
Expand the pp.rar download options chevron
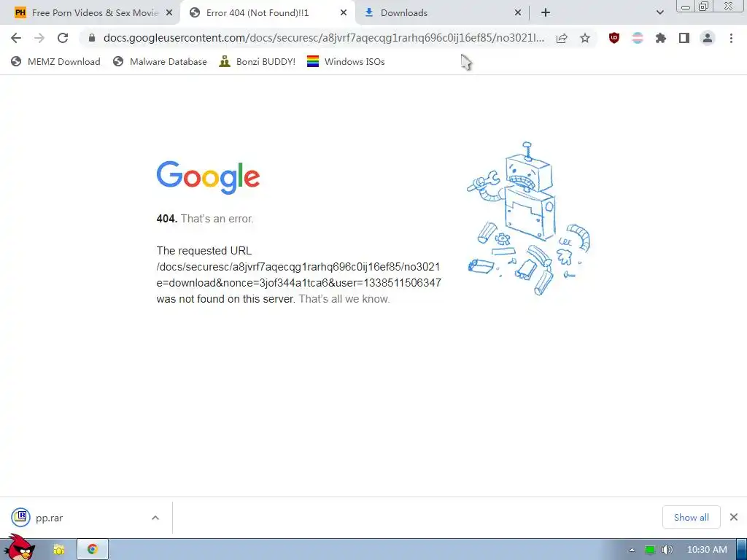[x=155, y=518]
